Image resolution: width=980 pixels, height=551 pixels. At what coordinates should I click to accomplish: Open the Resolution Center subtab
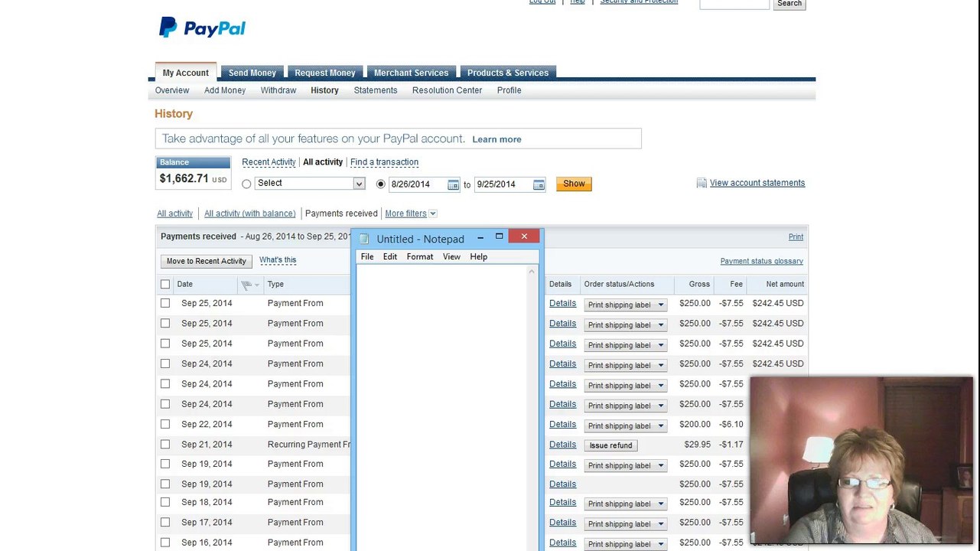[x=447, y=90]
